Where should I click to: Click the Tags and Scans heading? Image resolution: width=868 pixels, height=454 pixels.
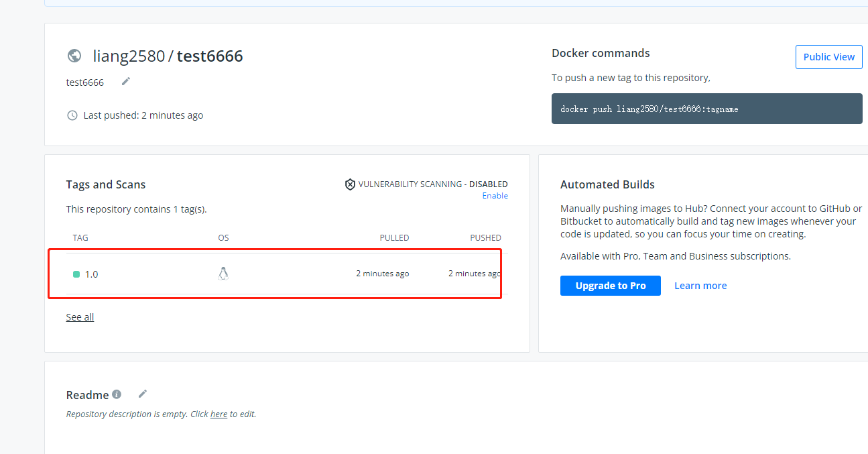pyautogui.click(x=106, y=184)
